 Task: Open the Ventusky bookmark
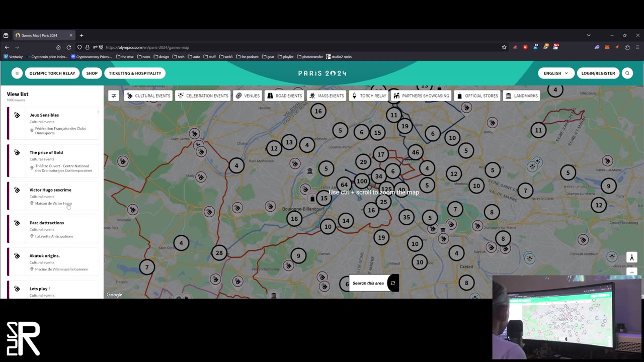pos(13,57)
